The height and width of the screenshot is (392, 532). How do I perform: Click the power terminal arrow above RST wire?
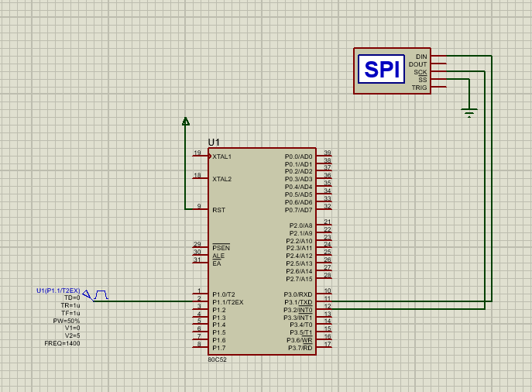pos(186,121)
